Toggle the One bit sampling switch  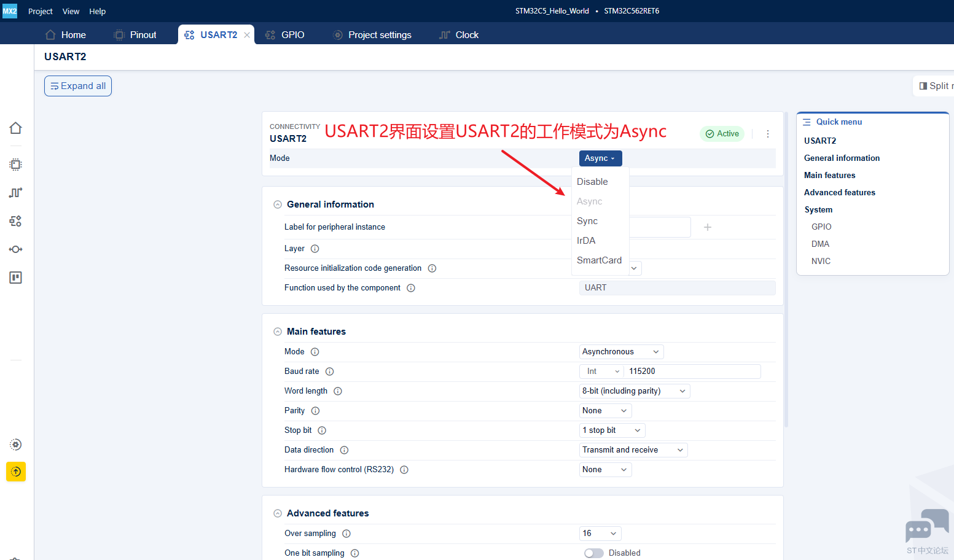593,553
